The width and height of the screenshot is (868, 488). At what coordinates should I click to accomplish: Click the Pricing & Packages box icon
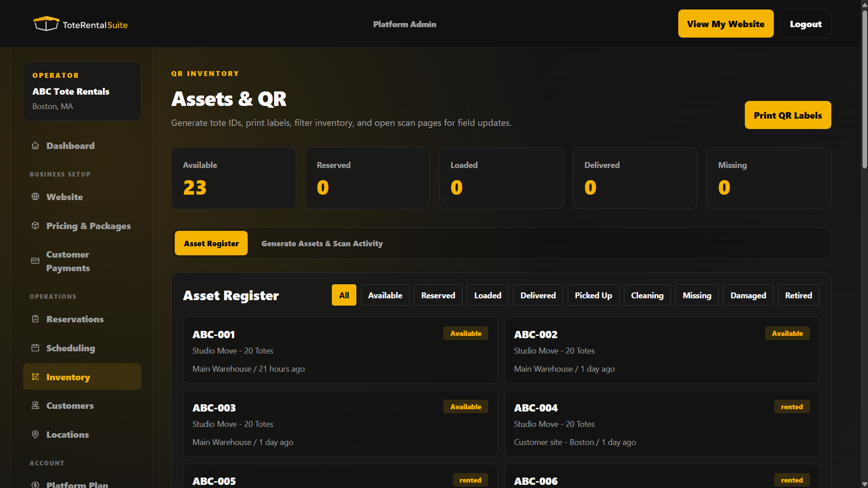pos(35,225)
